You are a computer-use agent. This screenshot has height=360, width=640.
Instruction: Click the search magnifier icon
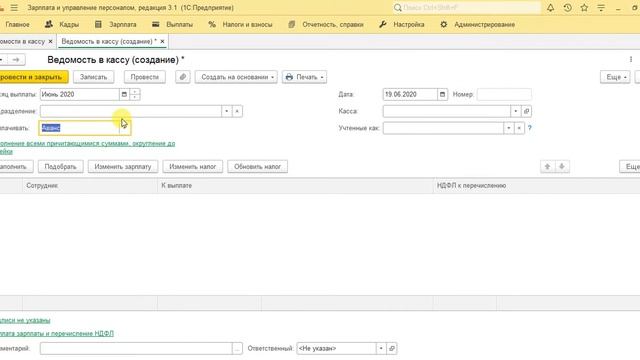click(398, 8)
